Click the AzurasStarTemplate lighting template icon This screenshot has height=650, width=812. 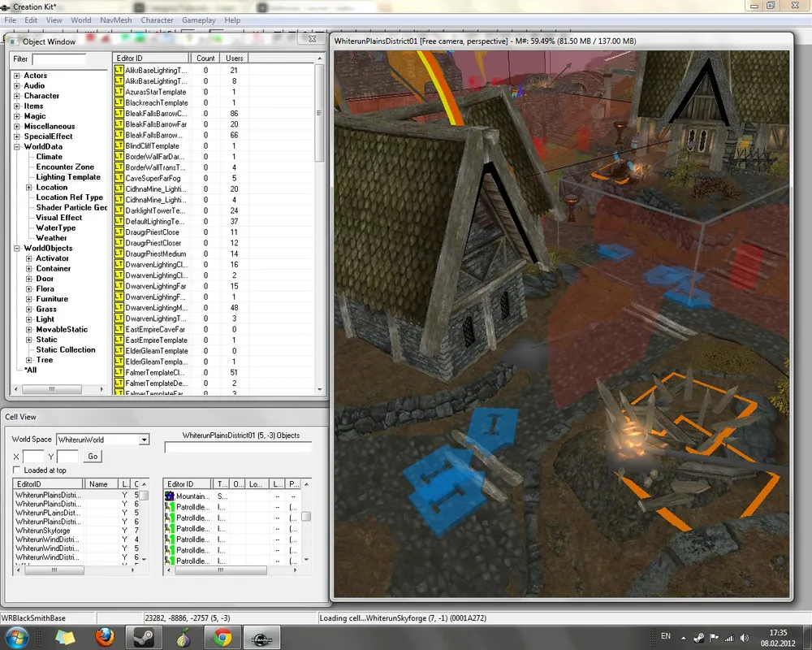click(x=119, y=92)
